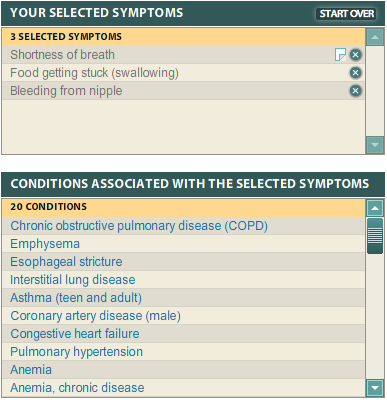Open Coronary artery disease (male)

[x=96, y=316]
